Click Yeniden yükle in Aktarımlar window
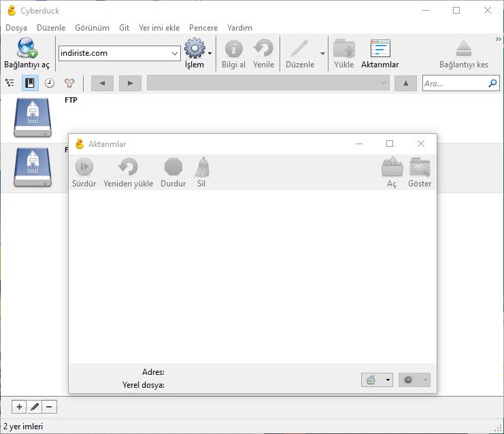The width and height of the screenshot is (504, 434). [x=129, y=173]
